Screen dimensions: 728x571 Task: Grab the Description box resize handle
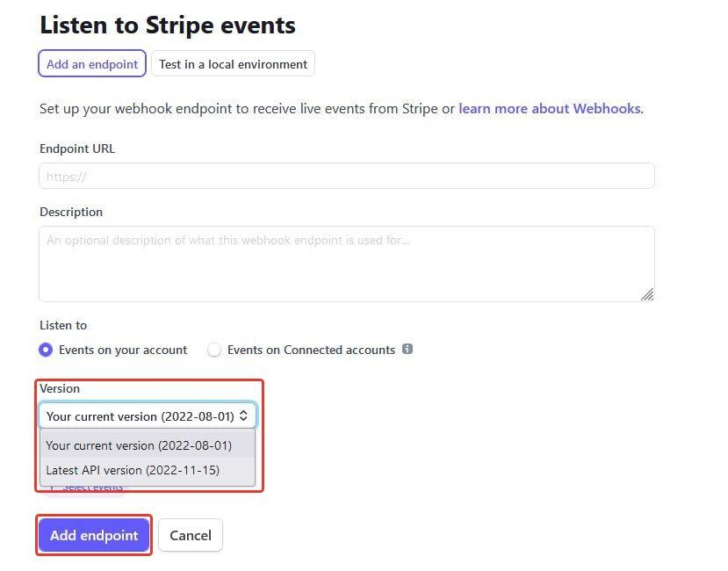pos(647,294)
